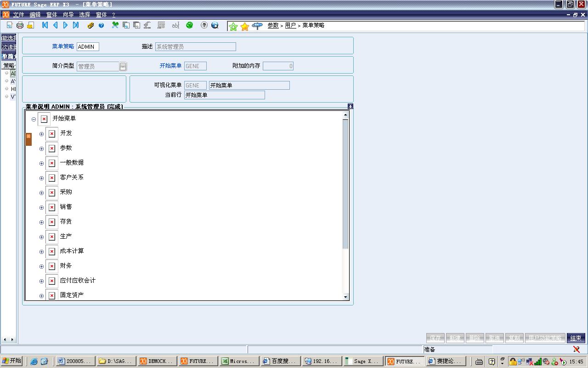Click the menu tree vertical scrollbar
The width and height of the screenshot is (588, 368).
click(x=345, y=184)
